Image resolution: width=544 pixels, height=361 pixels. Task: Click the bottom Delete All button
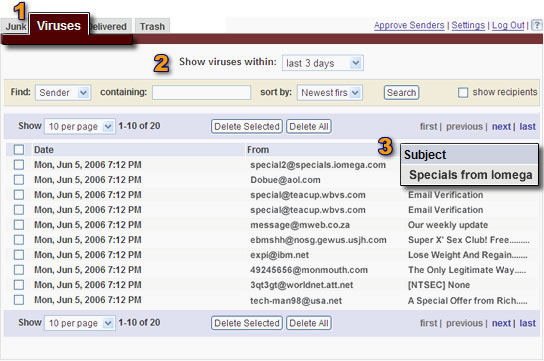click(x=309, y=323)
